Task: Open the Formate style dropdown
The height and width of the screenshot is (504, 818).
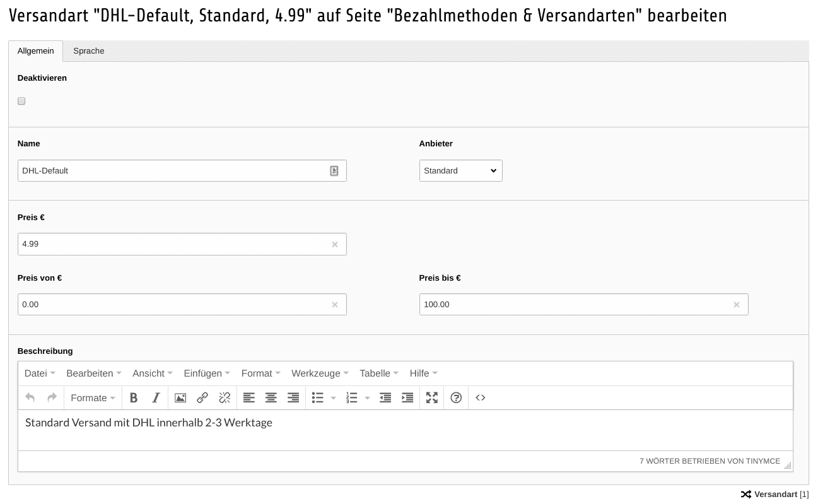Action: pyautogui.click(x=93, y=397)
